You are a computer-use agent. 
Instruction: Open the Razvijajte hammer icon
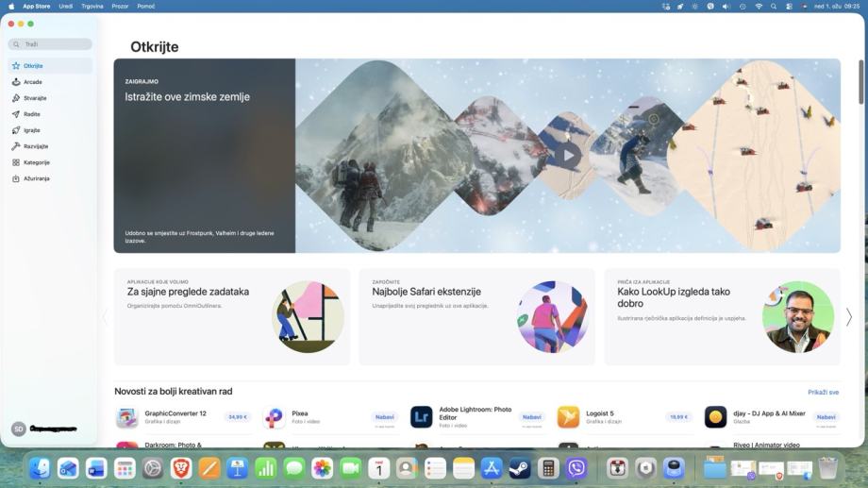[16, 146]
